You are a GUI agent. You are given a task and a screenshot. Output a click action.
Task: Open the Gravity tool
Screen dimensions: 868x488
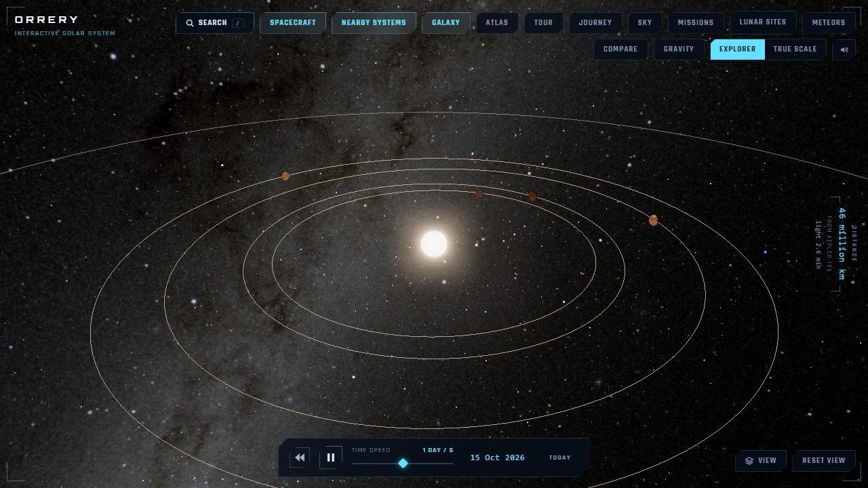click(679, 49)
